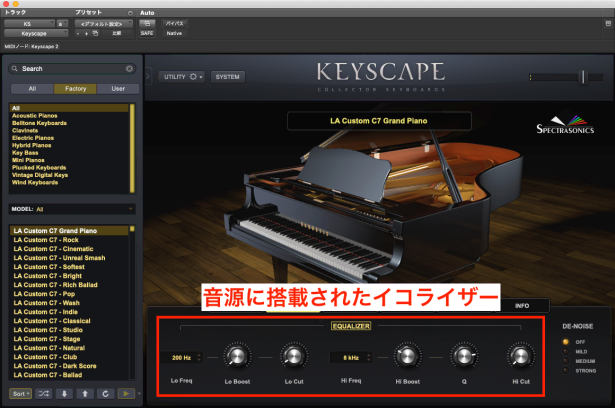Step the Hi Freq 8 kHz value

tap(368, 357)
